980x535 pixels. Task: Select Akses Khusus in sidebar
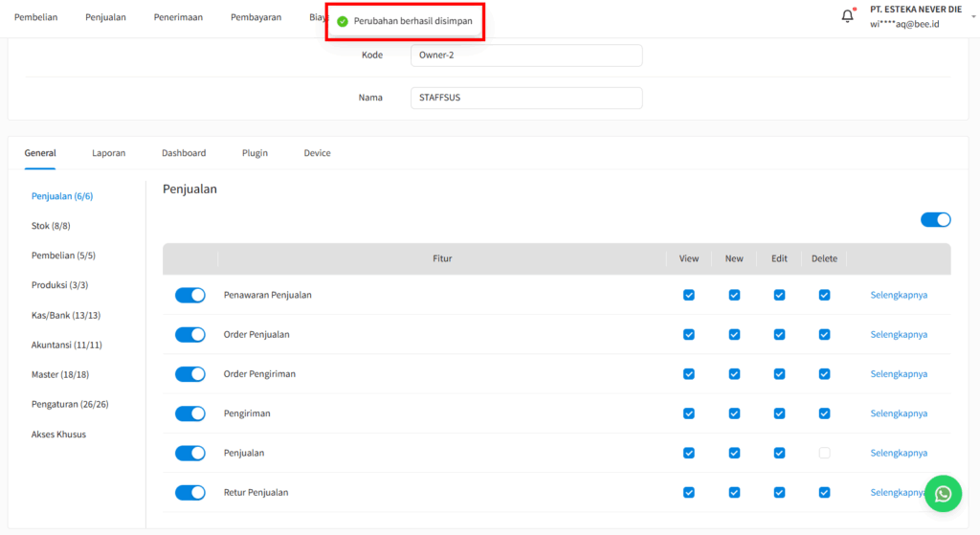pos(58,434)
